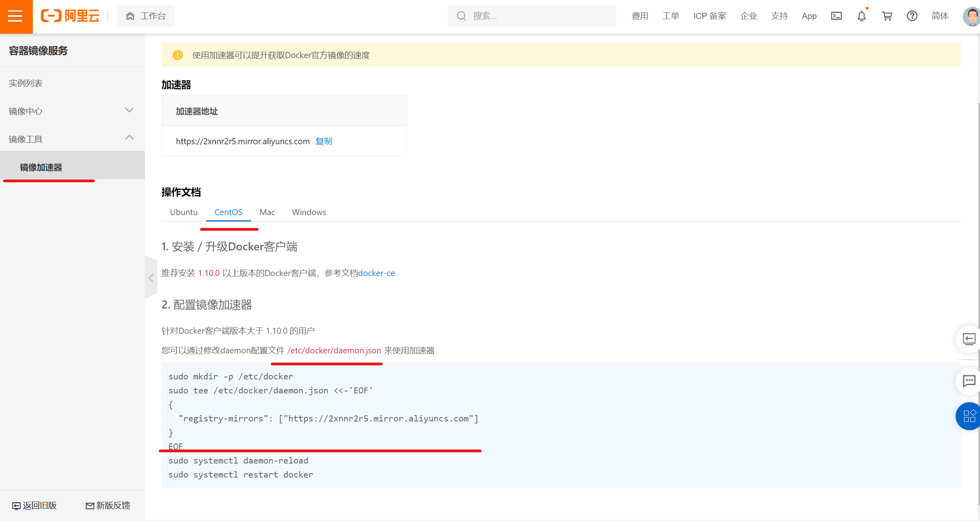Open the shopping cart icon
This screenshot has width=980, height=522.
click(887, 16)
